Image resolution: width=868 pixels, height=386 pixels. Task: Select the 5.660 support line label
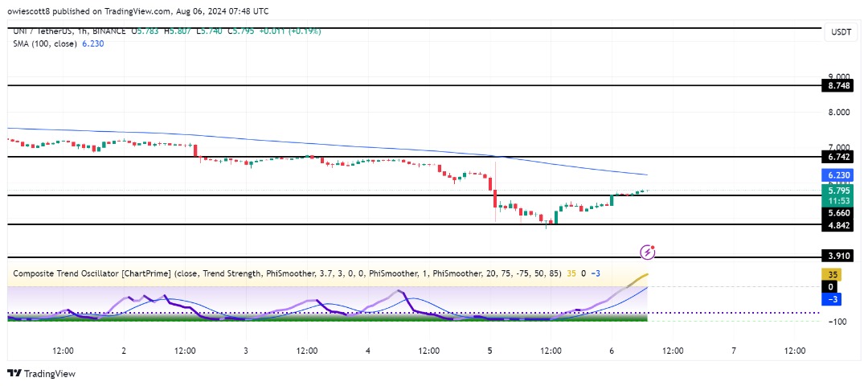point(838,213)
